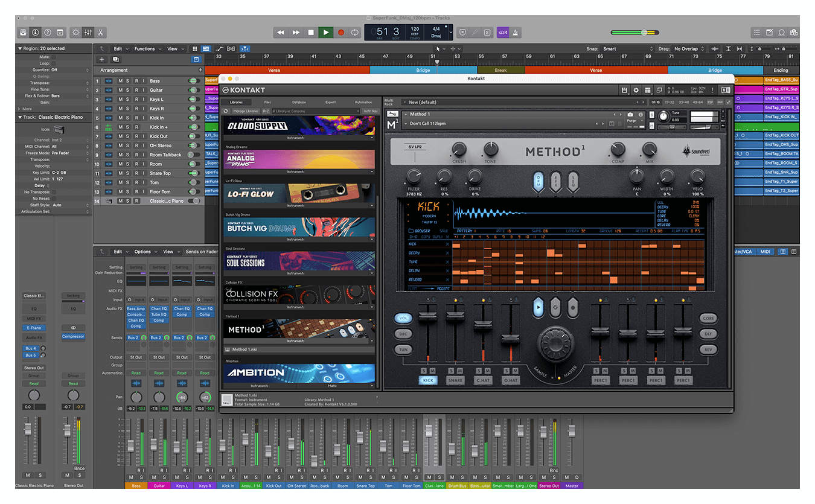Click the red Record button
Image resolution: width=815 pixels, height=504 pixels.
coord(340,32)
